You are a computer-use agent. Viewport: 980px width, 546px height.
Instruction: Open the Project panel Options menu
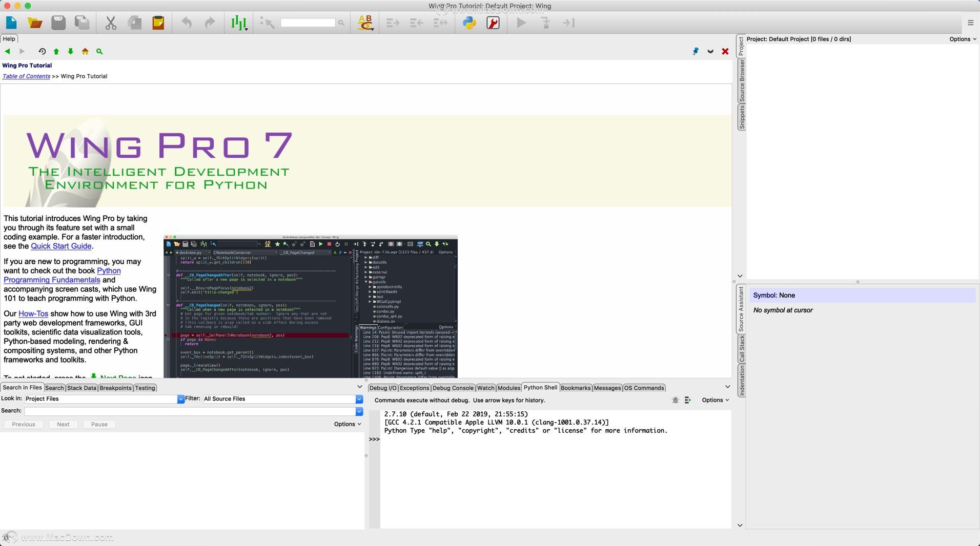pyautogui.click(x=963, y=39)
